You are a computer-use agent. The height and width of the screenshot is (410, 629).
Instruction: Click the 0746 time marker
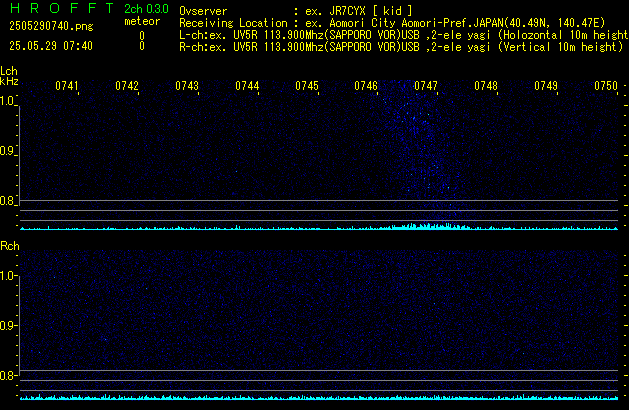[x=366, y=86]
